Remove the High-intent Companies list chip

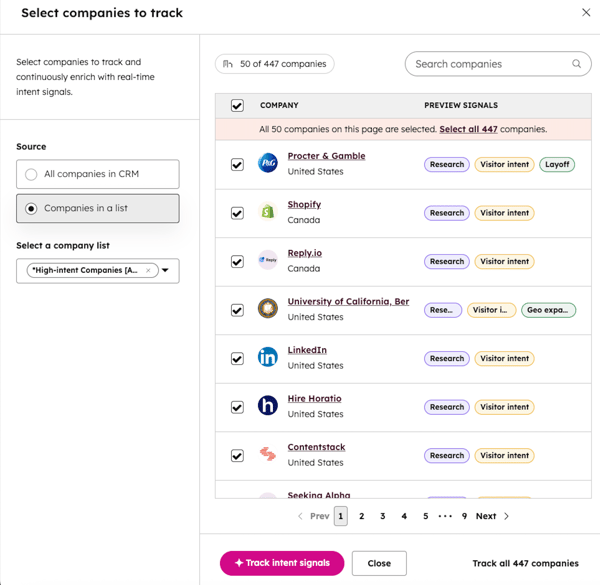[x=148, y=270]
